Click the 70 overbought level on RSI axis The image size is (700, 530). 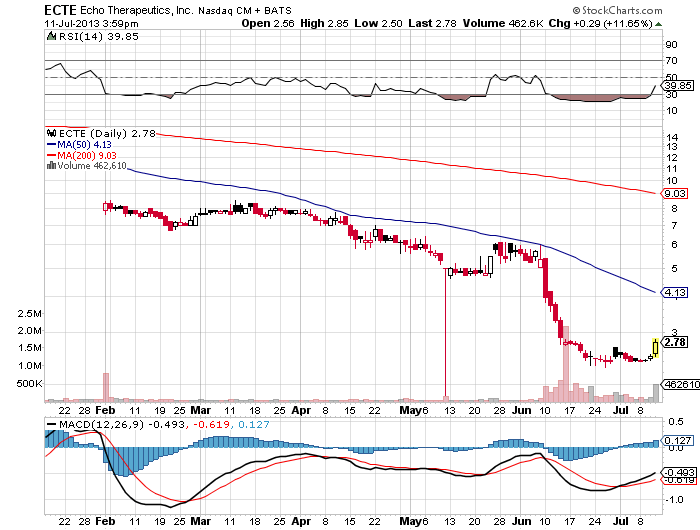tap(671, 60)
